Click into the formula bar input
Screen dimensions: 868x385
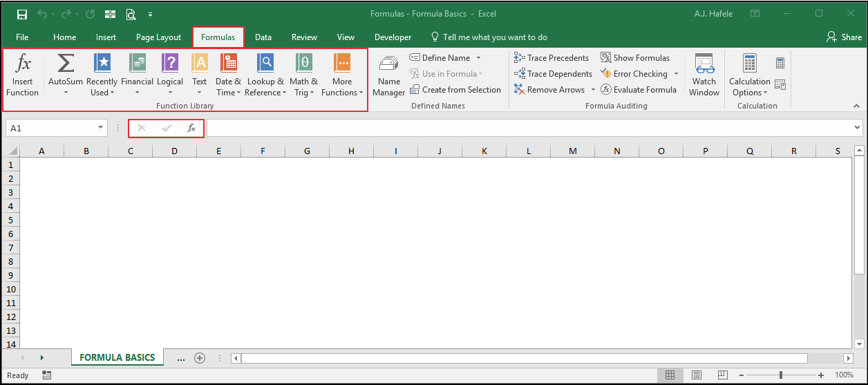529,128
